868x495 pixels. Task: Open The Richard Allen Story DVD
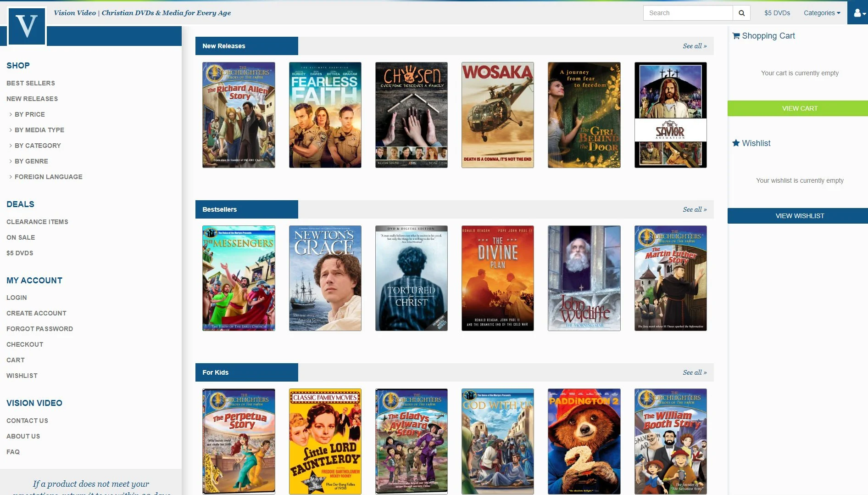coord(239,115)
